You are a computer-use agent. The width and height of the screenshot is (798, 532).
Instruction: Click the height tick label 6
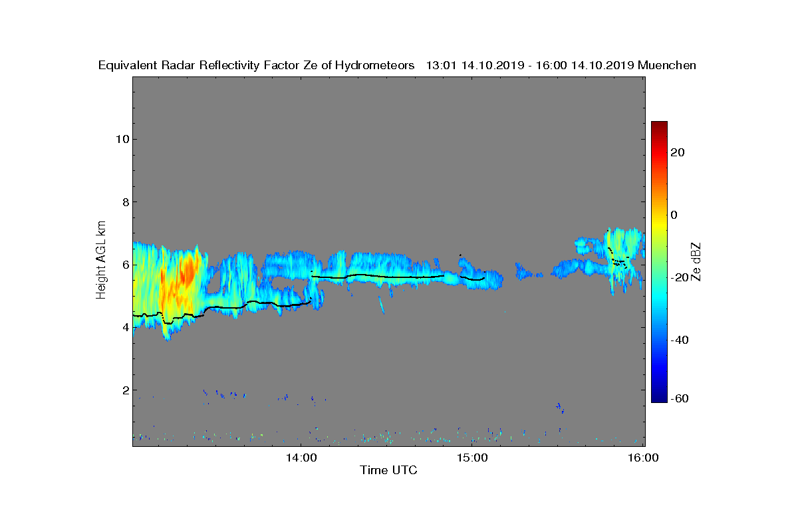[x=124, y=264]
